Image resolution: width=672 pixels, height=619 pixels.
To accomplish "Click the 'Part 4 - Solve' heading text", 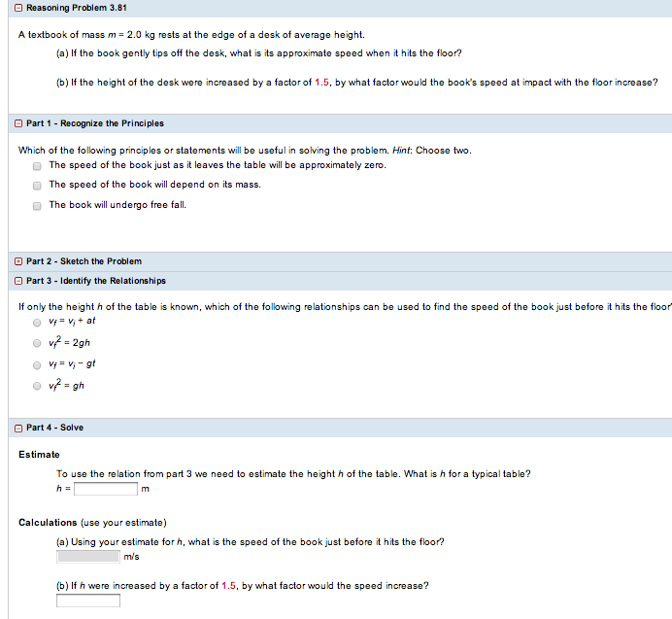I will 55,428.
